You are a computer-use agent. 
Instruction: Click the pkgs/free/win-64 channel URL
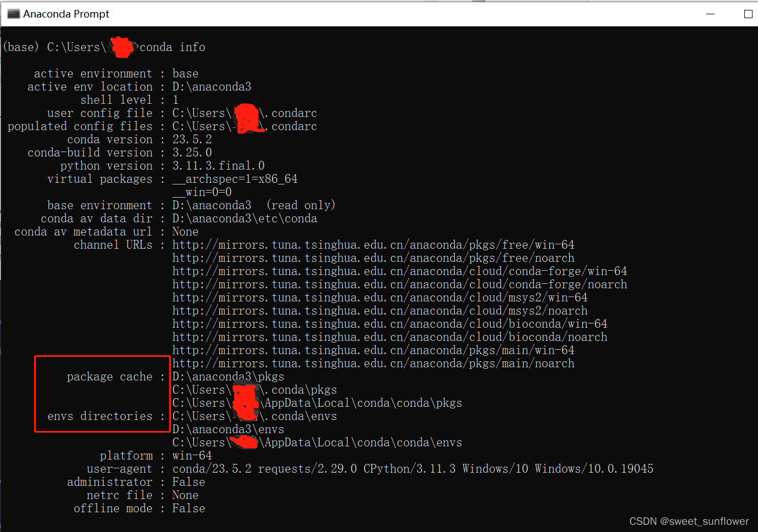click(373, 245)
